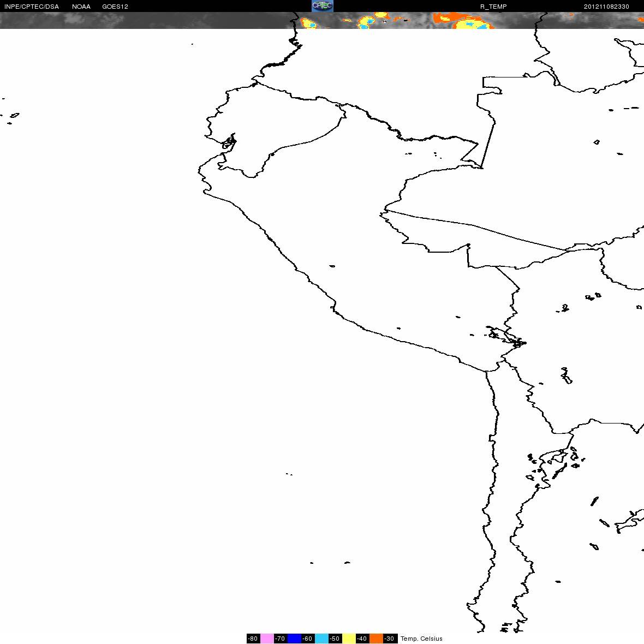Click the -50 legend value
The width and height of the screenshot is (644, 644).
[x=335, y=639]
